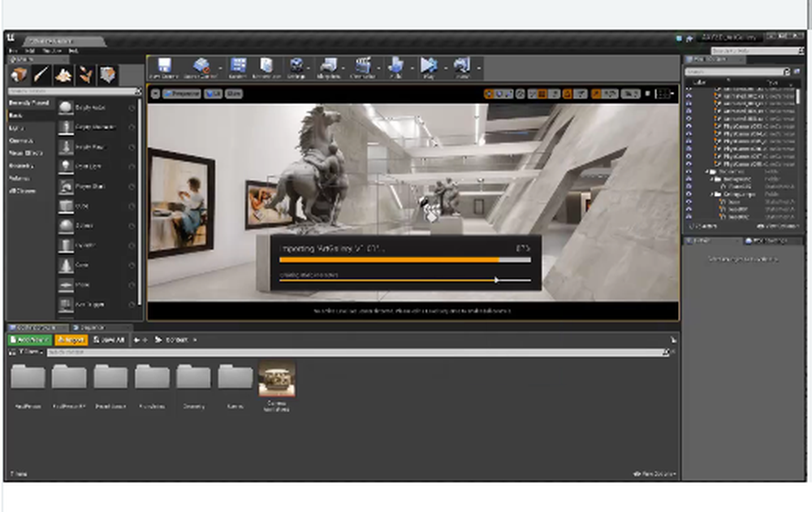Toggle scale snapping in the viewport toolbar

596,93
